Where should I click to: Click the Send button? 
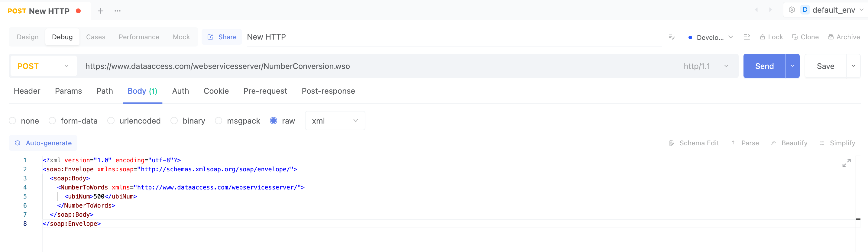(764, 66)
